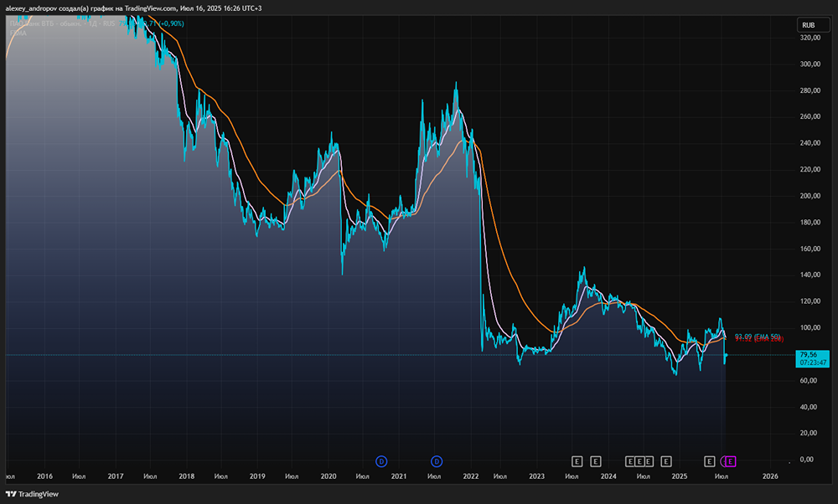Click the E earnings marker nearest 2025 label
838x504 pixels.
666,460
